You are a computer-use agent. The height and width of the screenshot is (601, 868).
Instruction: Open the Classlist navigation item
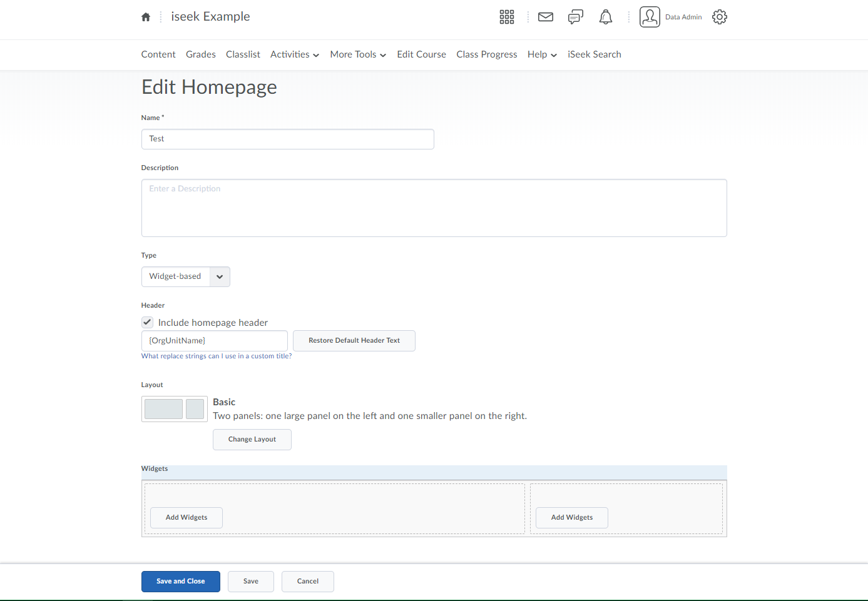tap(243, 54)
